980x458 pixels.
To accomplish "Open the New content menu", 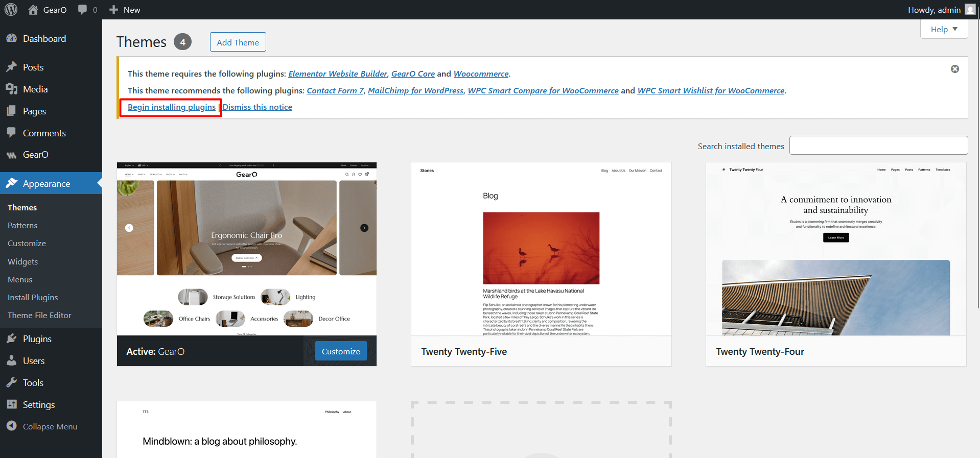I will pyautogui.click(x=125, y=10).
